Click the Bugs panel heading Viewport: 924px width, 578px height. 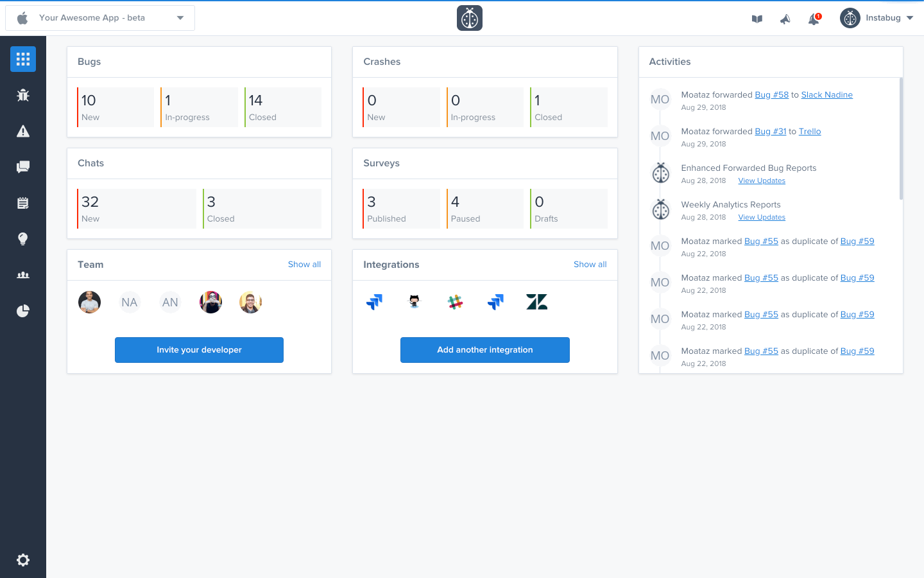89,62
